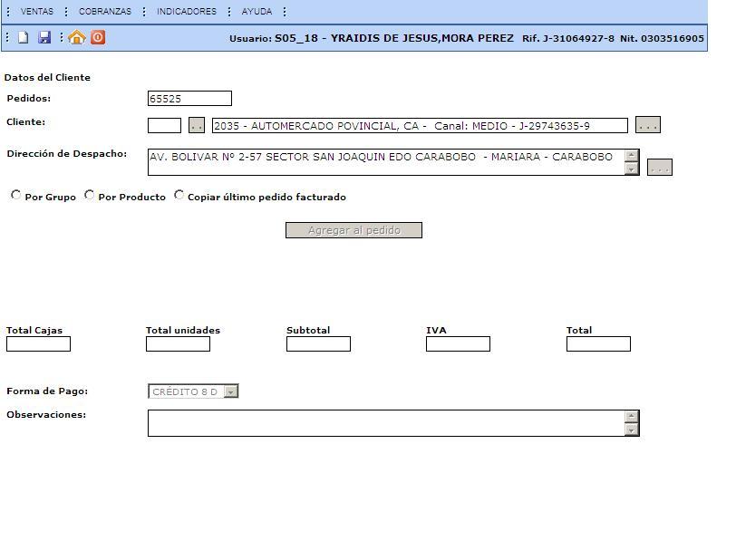Choose Copiar último pedido facturado option
Screen dimensions: 736x560
[x=179, y=195]
